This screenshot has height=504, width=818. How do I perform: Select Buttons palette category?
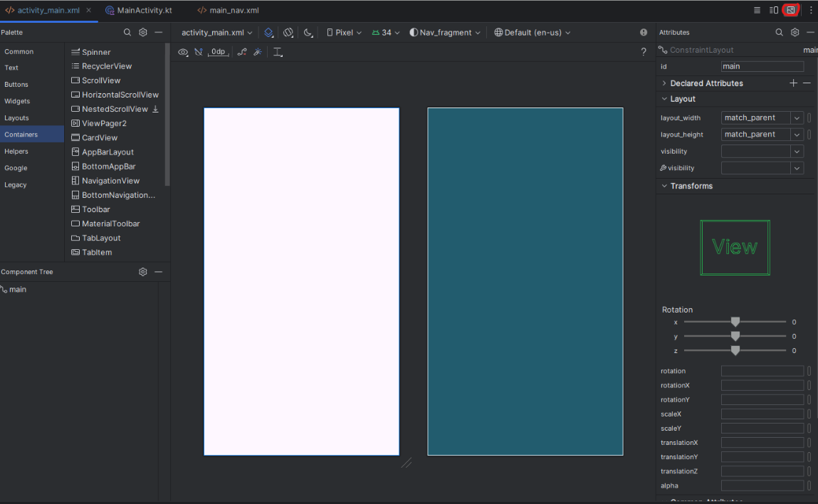coord(16,85)
